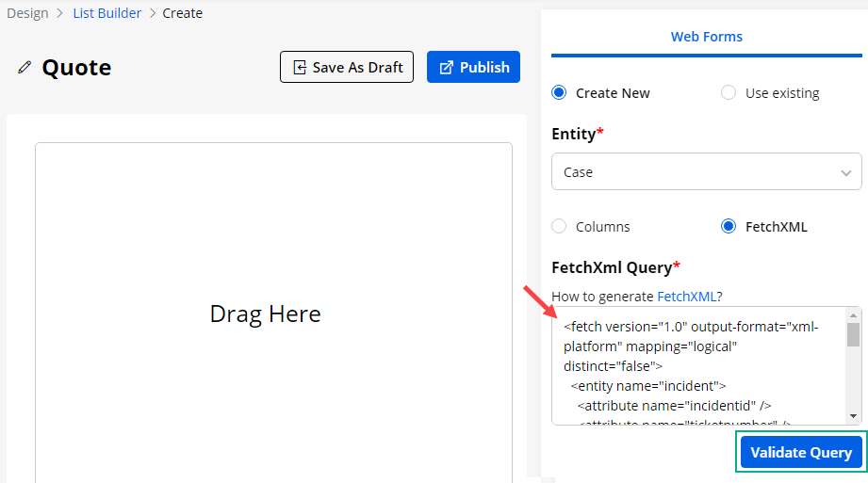Click inside the FetchXml Query text area
868x483 pixels.
697,365
